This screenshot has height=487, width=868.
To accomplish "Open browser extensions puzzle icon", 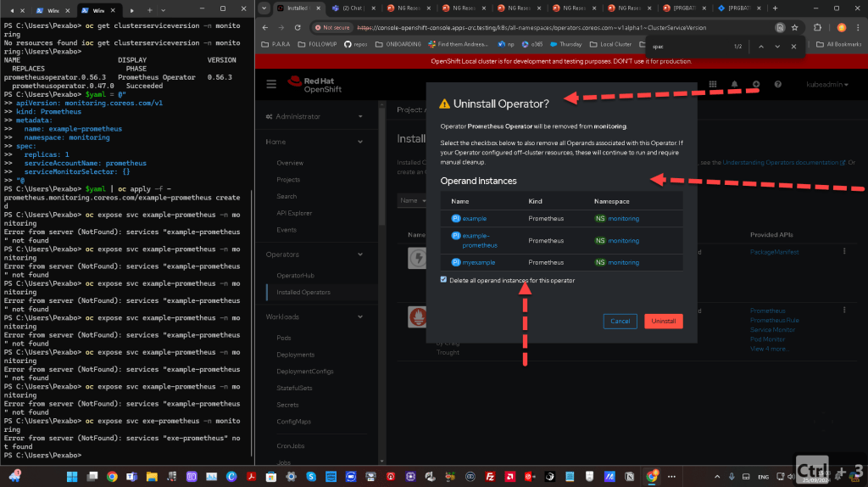I will click(x=818, y=28).
